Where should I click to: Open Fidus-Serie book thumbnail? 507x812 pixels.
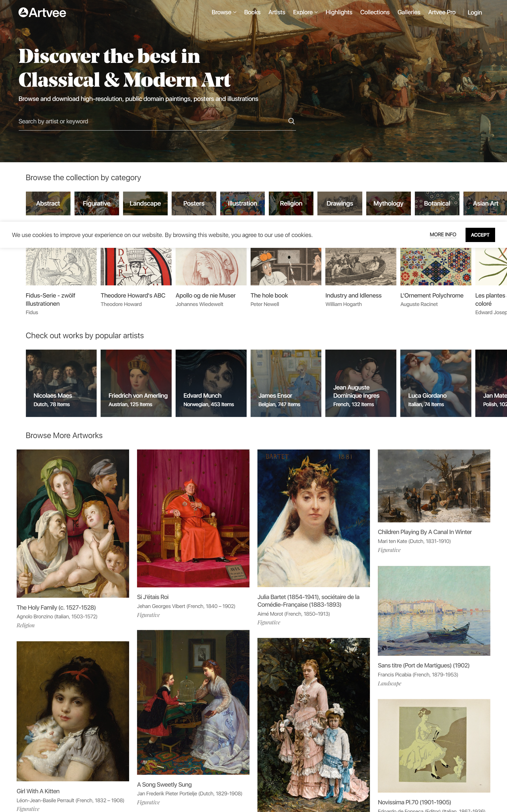pos(61,267)
